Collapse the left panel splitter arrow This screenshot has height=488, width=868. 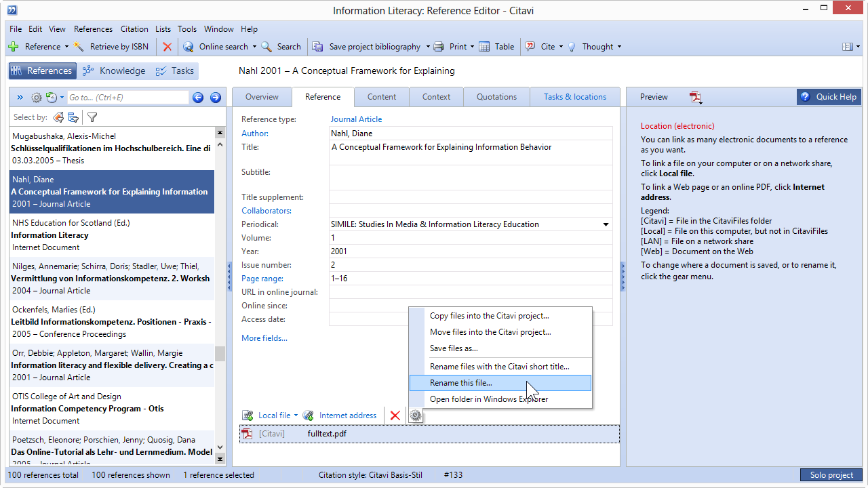(229, 277)
